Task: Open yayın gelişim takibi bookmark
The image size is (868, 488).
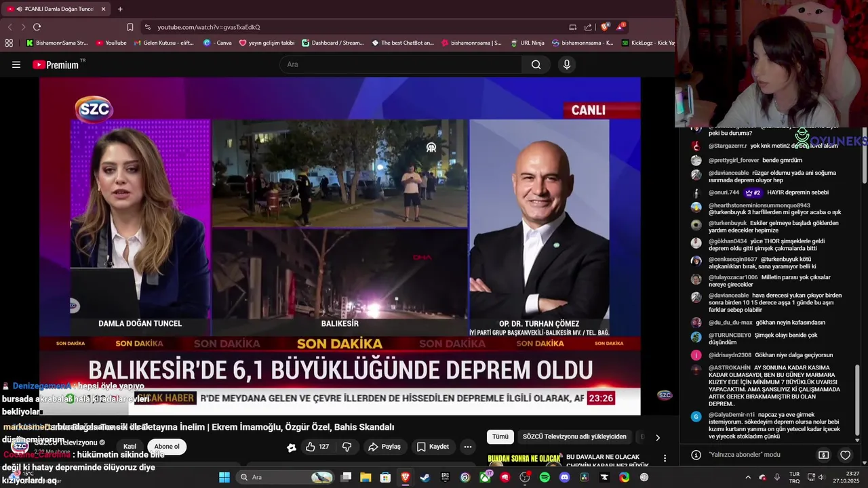Action: [x=267, y=43]
